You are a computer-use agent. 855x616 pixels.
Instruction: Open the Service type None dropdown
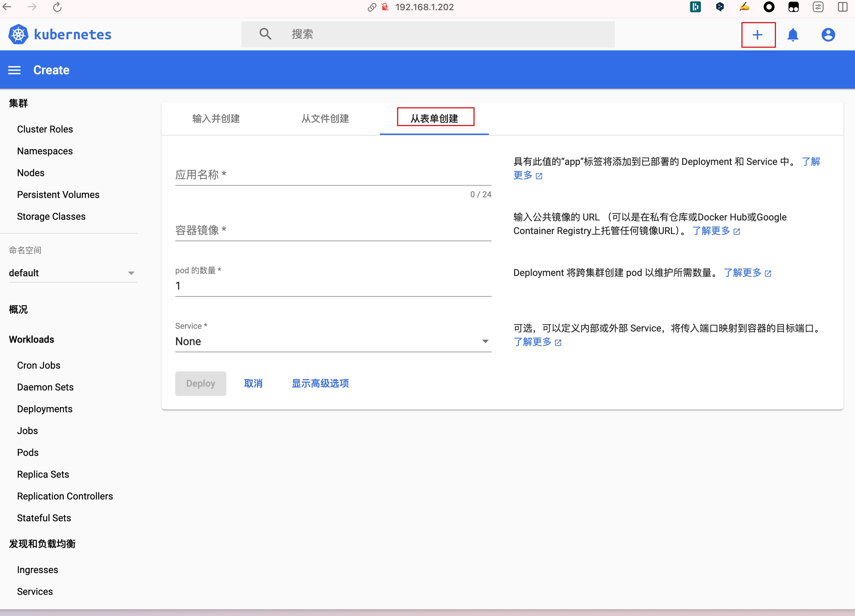[333, 341]
